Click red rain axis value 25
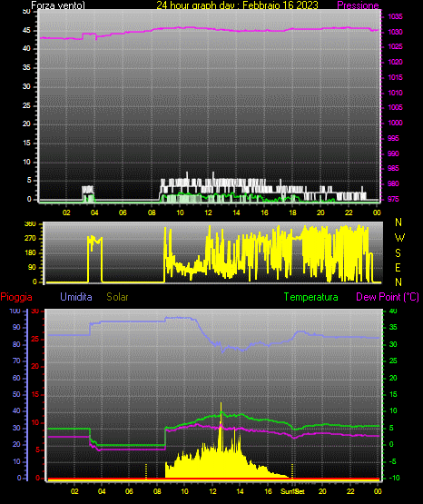Viewport: 423px width, 504px height. [x=35, y=339]
